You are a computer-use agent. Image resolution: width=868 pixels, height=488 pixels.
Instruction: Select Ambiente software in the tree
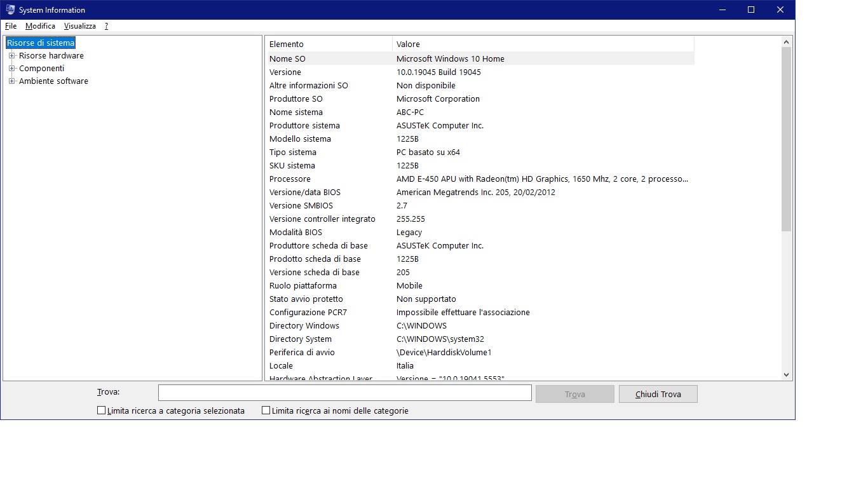pos(54,81)
